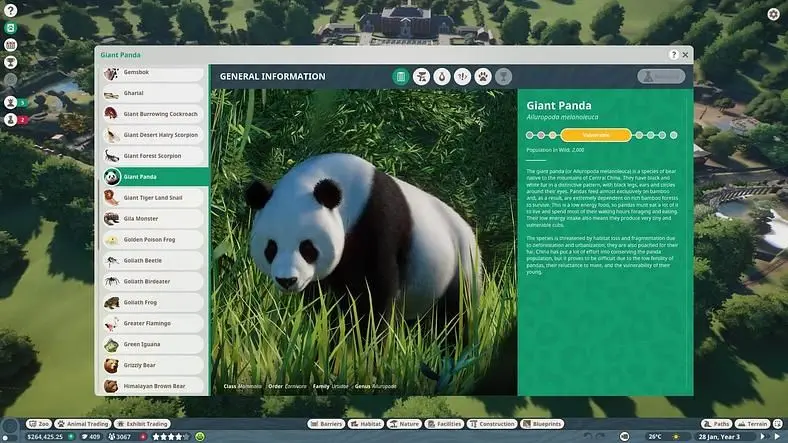The height and width of the screenshot is (443, 788).
Task: Open the alert icon with red badge 2
Action: [11, 120]
